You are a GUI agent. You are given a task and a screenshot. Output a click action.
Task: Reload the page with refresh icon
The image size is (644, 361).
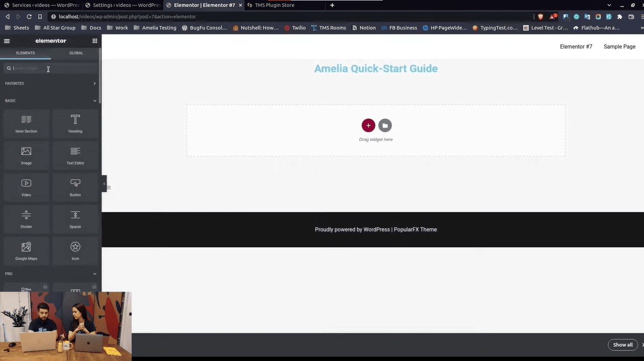coord(29,17)
